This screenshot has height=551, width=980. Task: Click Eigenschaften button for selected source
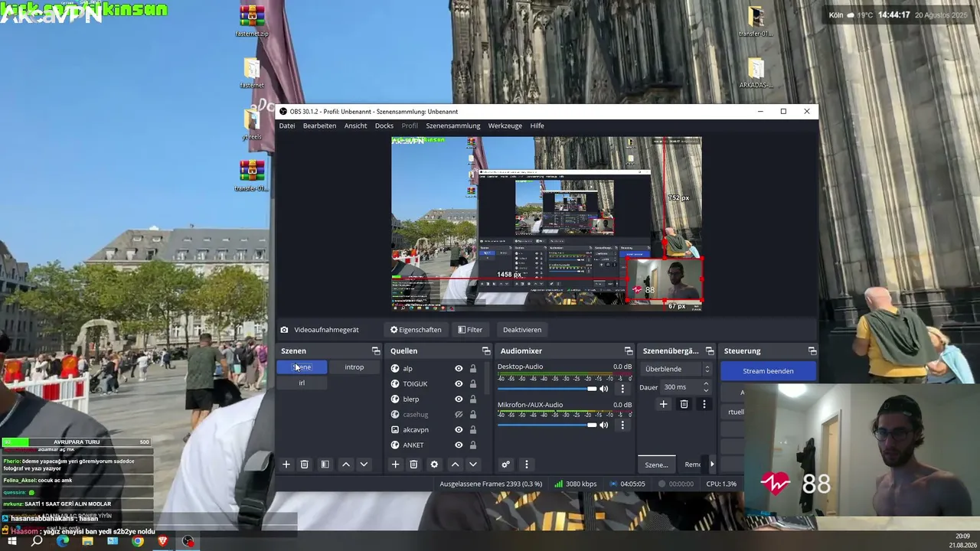(416, 330)
